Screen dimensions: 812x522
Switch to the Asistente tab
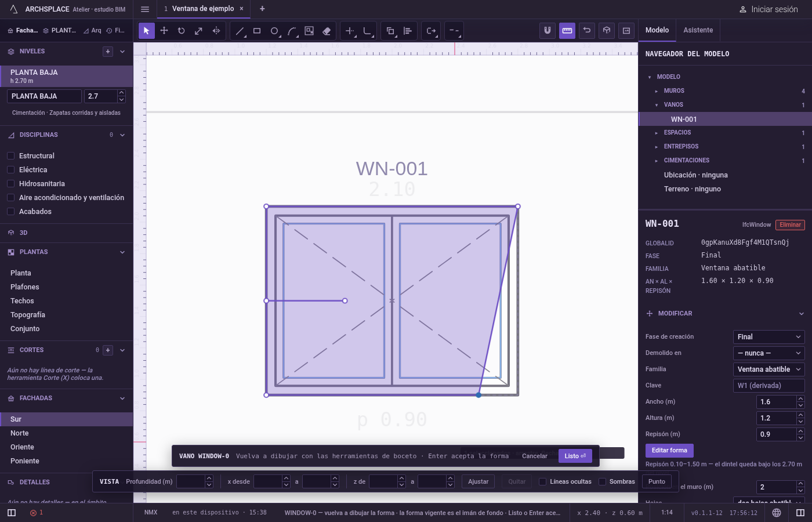coord(698,30)
